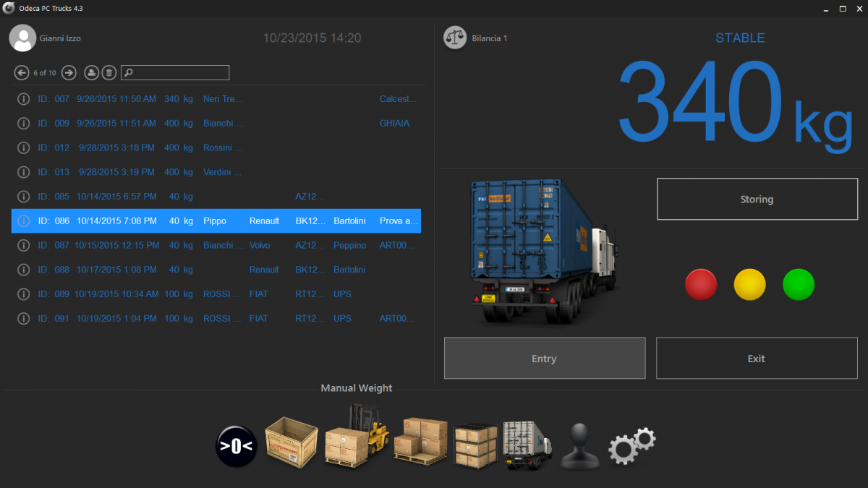This screenshot has width=868, height=488.
Task: Select the white truck icon in bottom bar
Action: (527, 445)
